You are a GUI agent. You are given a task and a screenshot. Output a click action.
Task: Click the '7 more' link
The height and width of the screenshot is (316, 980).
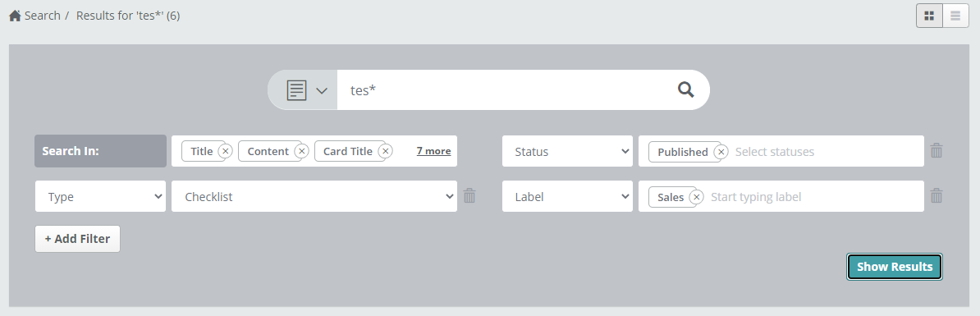point(433,151)
